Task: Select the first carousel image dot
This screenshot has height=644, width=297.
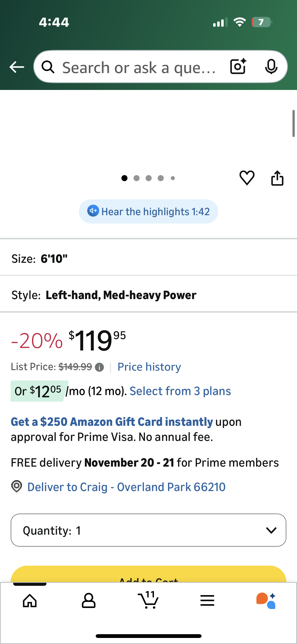Action: [x=124, y=178]
